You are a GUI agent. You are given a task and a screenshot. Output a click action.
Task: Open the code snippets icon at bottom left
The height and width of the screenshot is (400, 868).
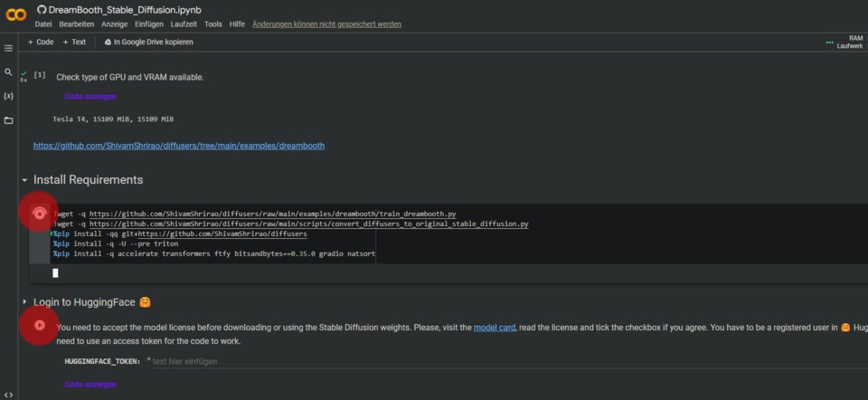(8, 394)
